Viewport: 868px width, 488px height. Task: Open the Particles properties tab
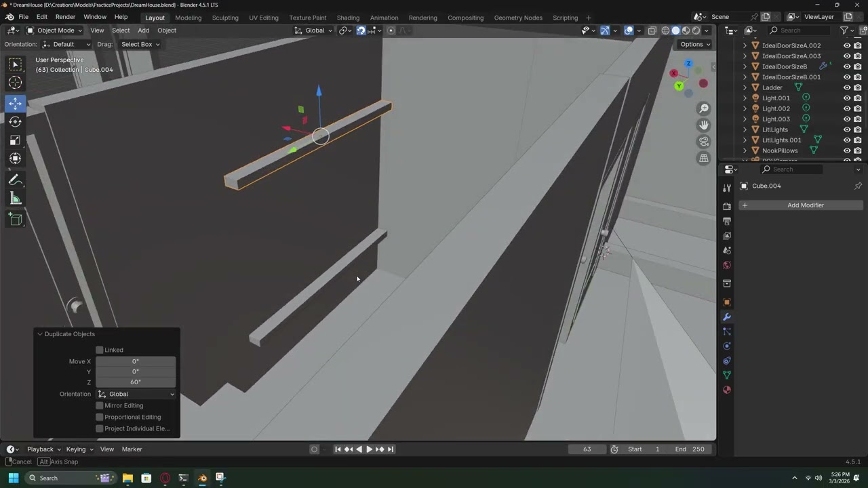click(727, 331)
